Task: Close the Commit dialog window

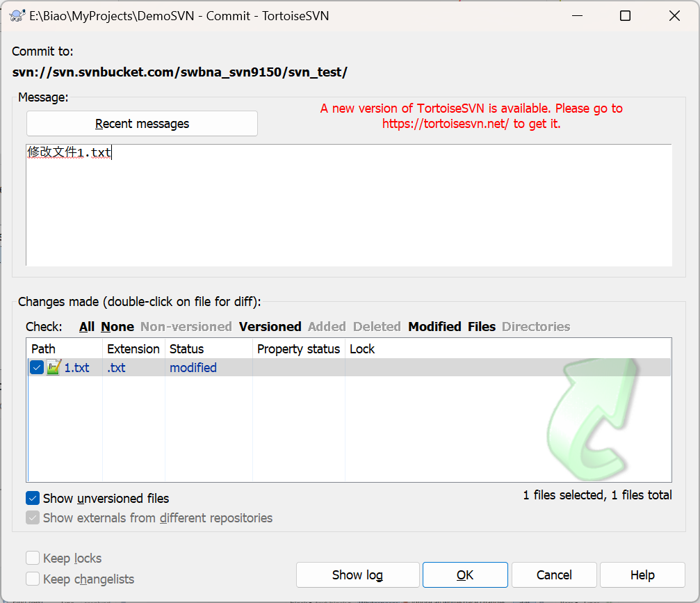Action: click(x=674, y=15)
